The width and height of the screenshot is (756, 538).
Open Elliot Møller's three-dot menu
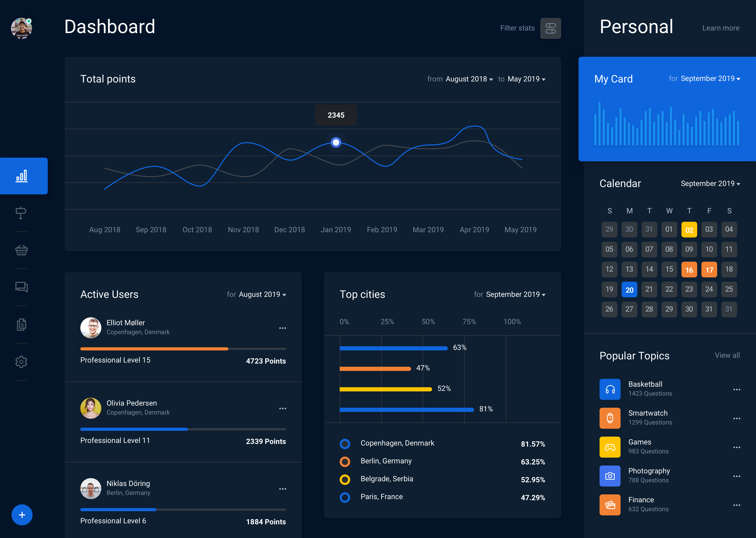[282, 328]
